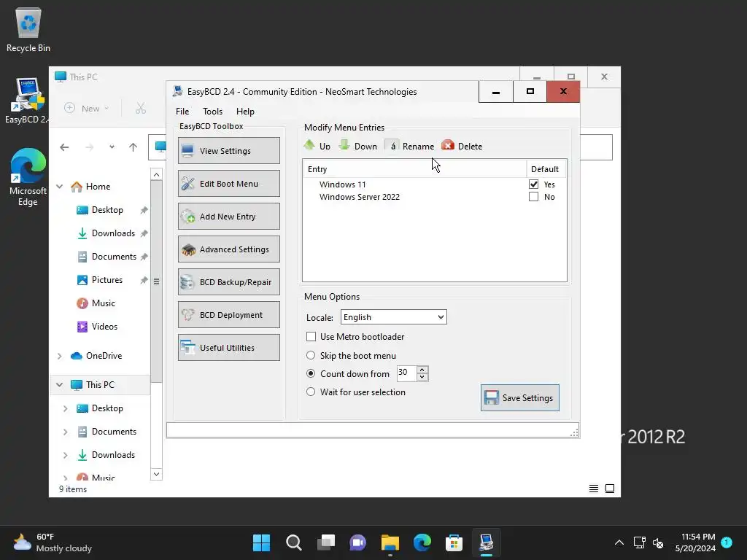Open pinned Downloads in Explorer sidebar
This screenshot has width=747, height=560.
point(112,233)
